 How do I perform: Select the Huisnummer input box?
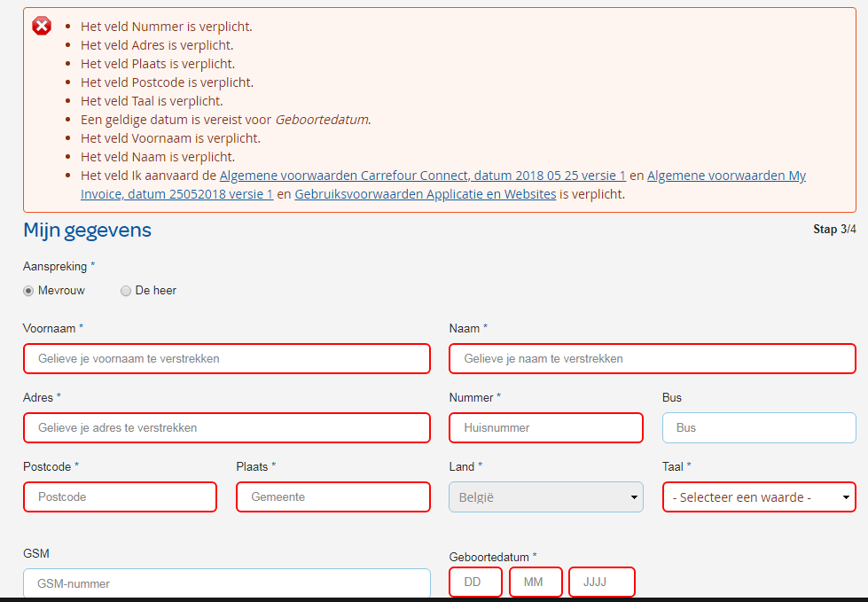545,428
